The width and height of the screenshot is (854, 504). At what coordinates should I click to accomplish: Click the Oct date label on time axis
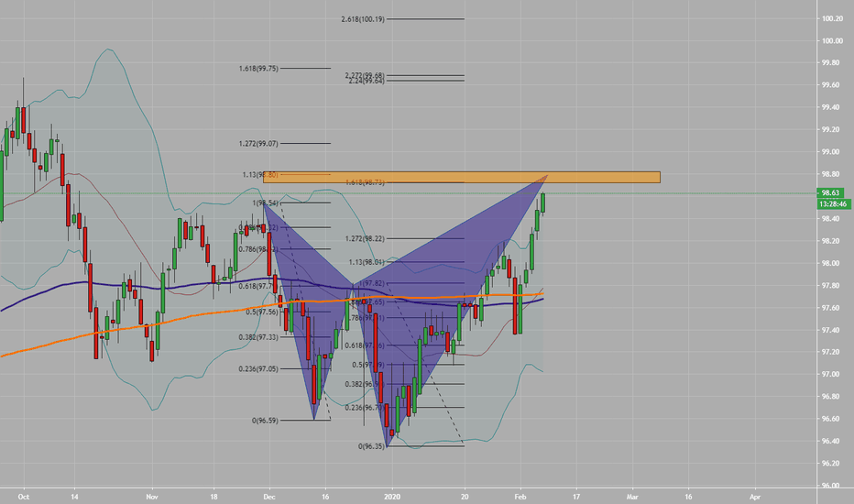24,497
